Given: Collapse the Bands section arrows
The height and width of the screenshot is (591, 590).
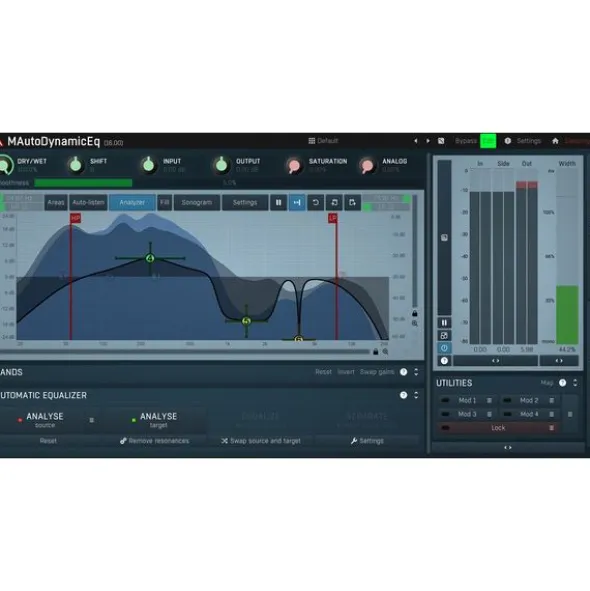Looking at the screenshot, I should [416, 372].
